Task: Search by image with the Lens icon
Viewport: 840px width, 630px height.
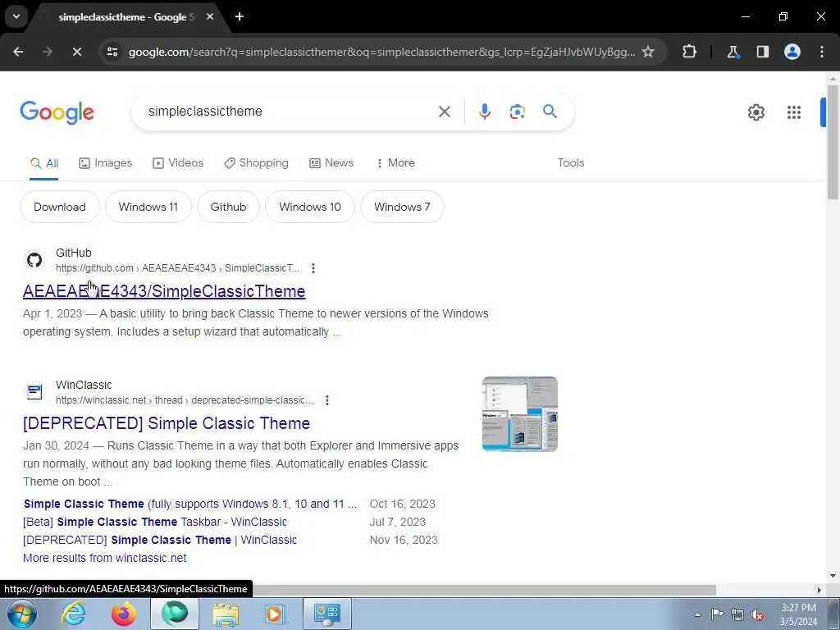Action: [518, 112]
